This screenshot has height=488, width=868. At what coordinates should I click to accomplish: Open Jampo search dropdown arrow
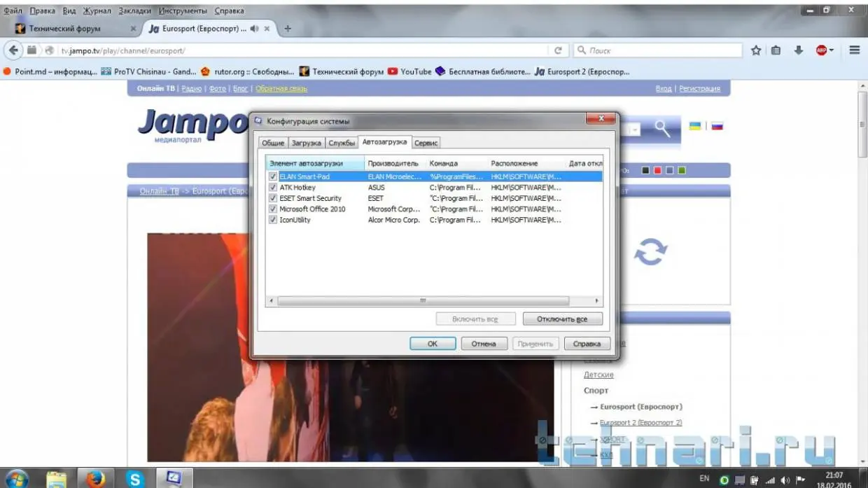click(634, 130)
